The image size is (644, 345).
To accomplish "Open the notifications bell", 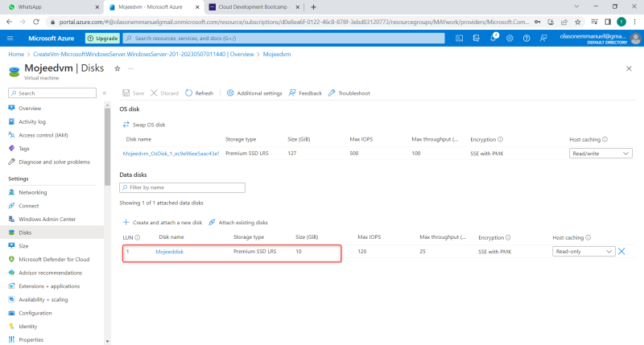I will pyautogui.click(x=493, y=38).
